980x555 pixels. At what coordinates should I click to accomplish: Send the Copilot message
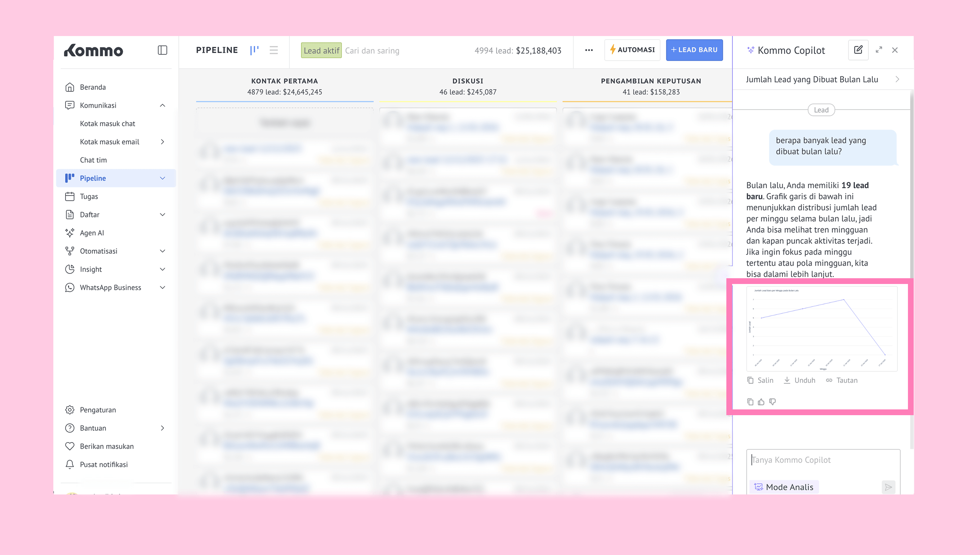[x=888, y=487]
